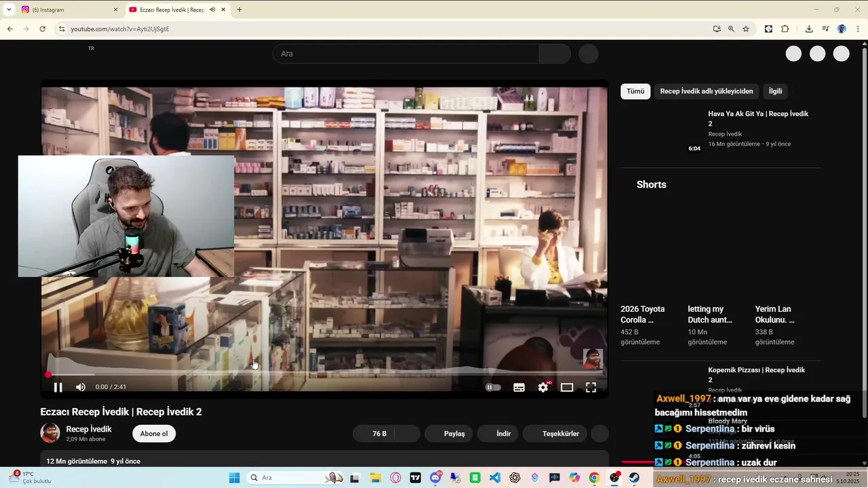Like the video with 76 B
Screen dimensions: 868x488
click(x=374, y=434)
